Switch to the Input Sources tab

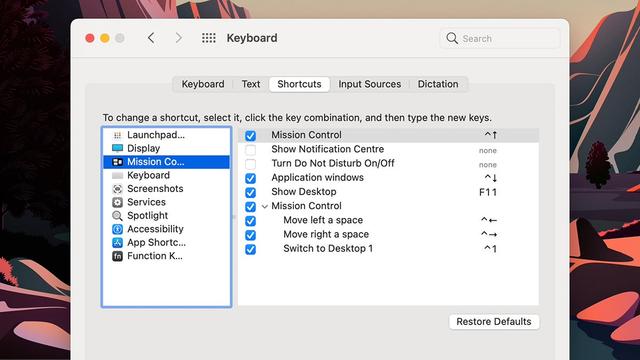point(369,84)
